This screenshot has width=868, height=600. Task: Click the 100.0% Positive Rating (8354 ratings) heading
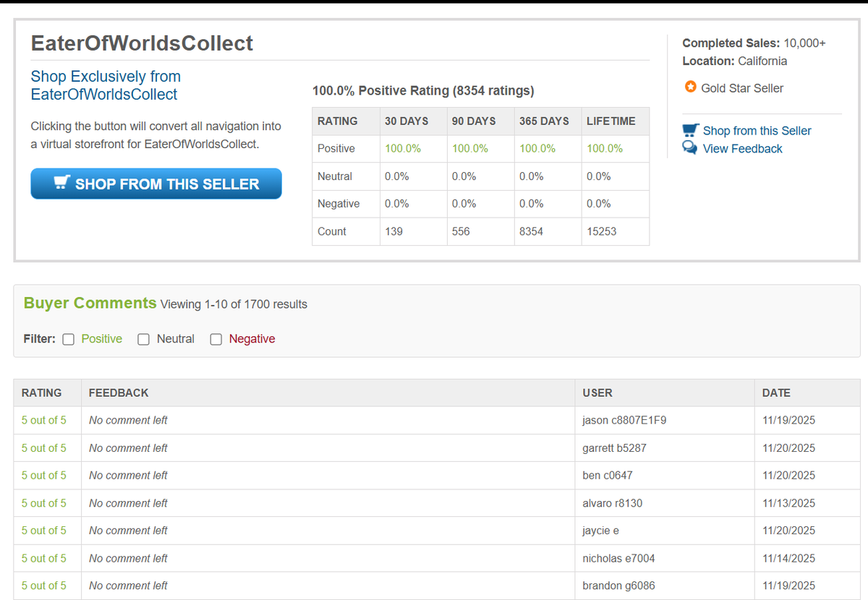(423, 91)
